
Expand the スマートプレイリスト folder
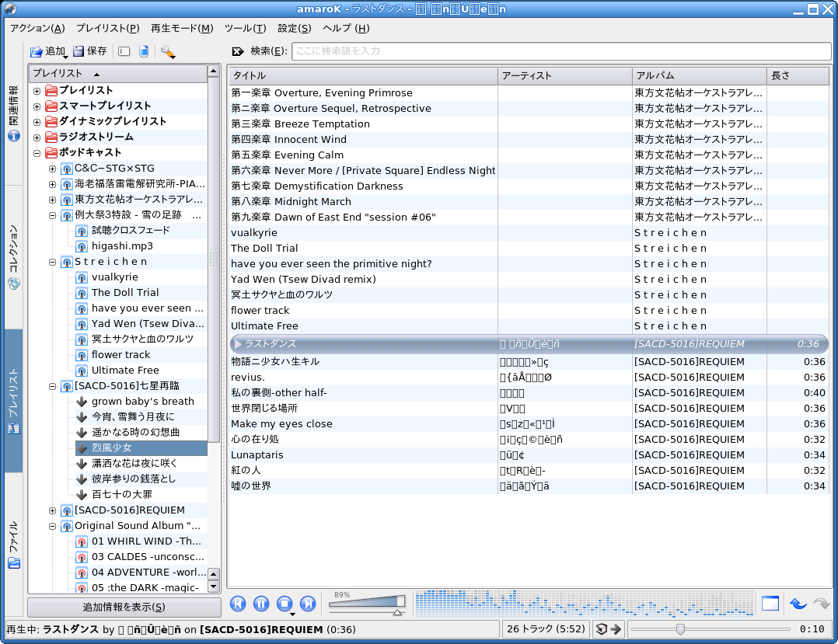pyautogui.click(x=37, y=106)
